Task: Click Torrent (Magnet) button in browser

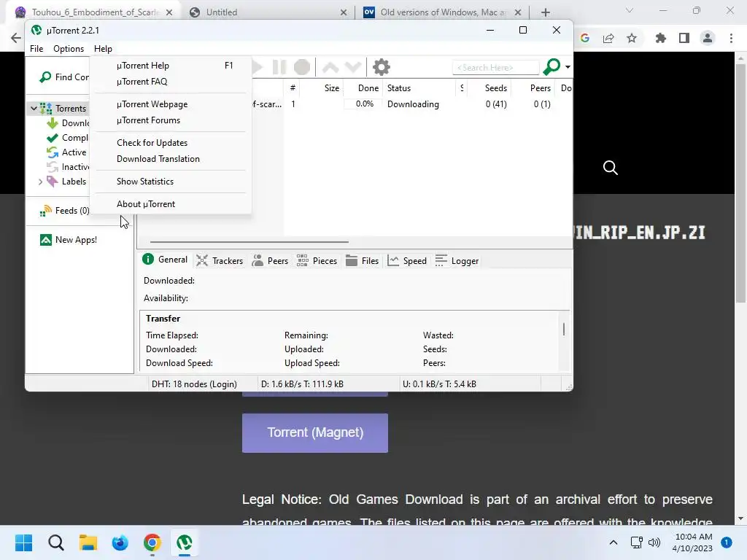Action: [x=315, y=432]
